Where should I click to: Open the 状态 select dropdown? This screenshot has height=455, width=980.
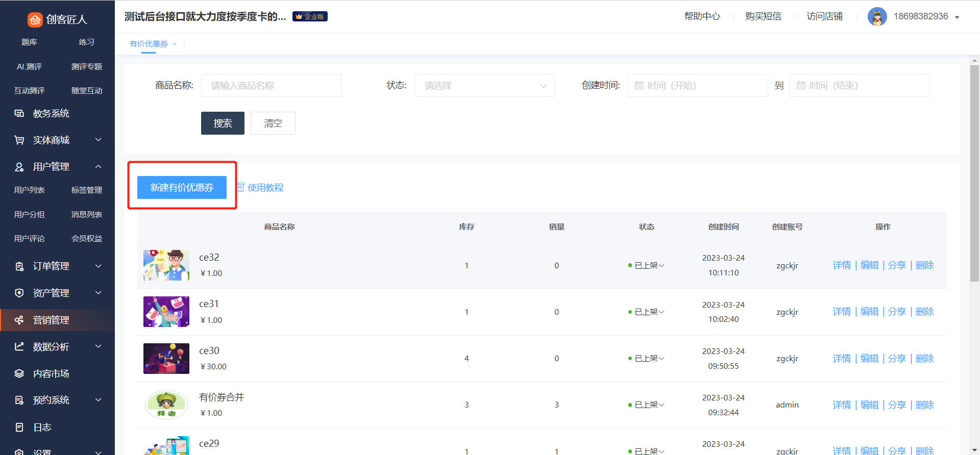pyautogui.click(x=484, y=86)
